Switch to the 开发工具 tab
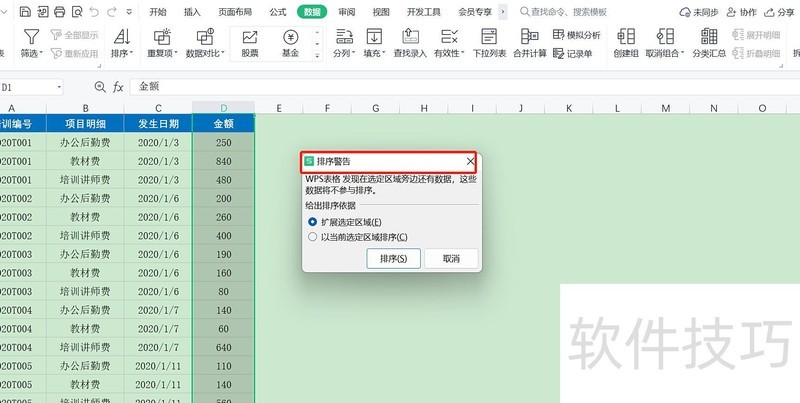Viewport: 800px width, 403px height. (x=423, y=12)
